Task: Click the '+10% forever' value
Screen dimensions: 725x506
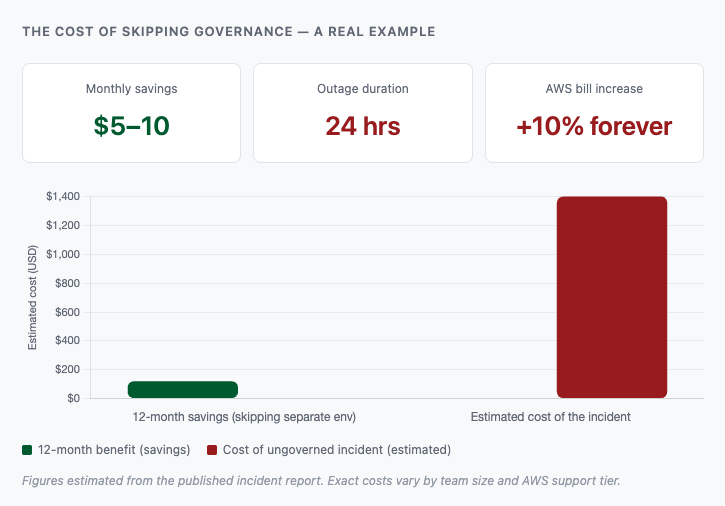Action: [594, 126]
